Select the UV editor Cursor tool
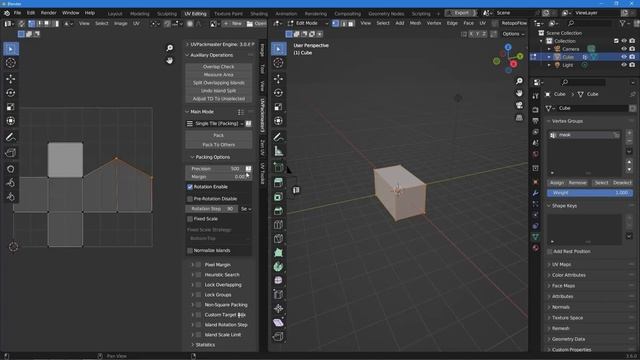This screenshot has height=360, width=640. (11, 63)
